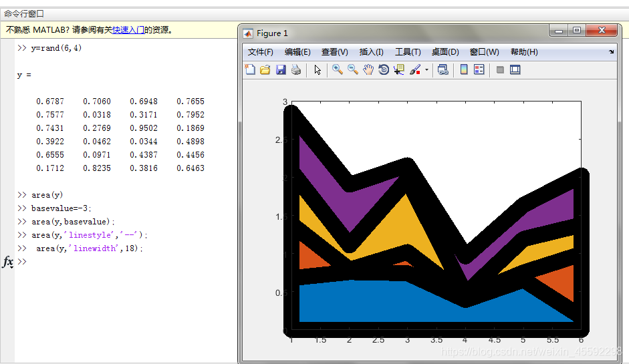Screen dimensions: 629x364
Task: Select the Zoom Out magnifier tool
Action: 353,69
